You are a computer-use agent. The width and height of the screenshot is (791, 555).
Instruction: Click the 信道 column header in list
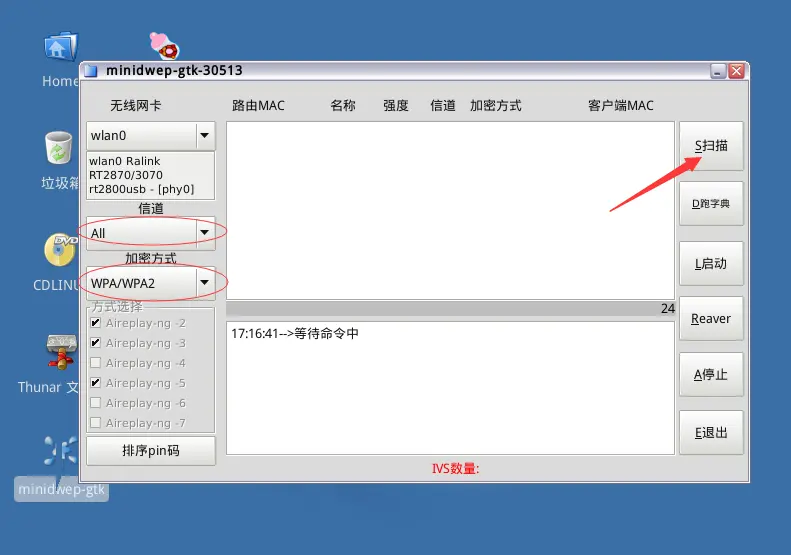pyautogui.click(x=442, y=105)
